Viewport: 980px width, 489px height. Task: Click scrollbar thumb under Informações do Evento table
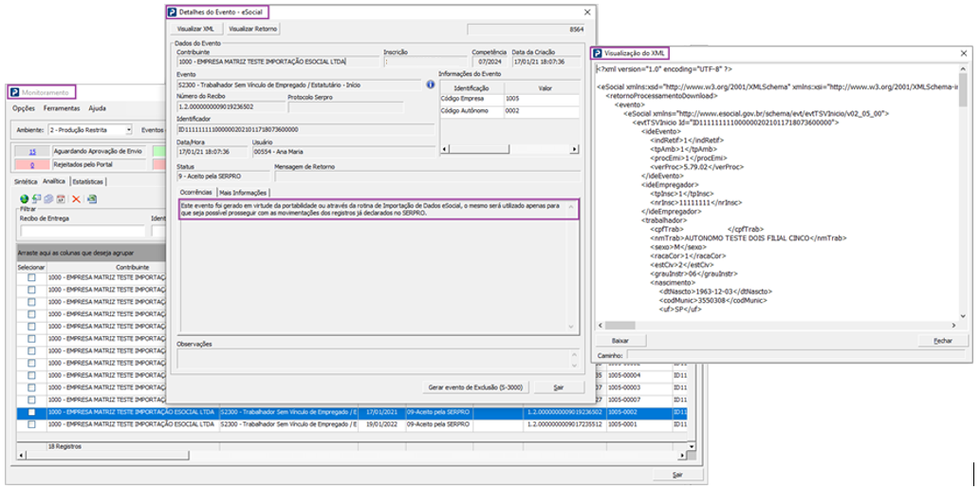[479, 149]
